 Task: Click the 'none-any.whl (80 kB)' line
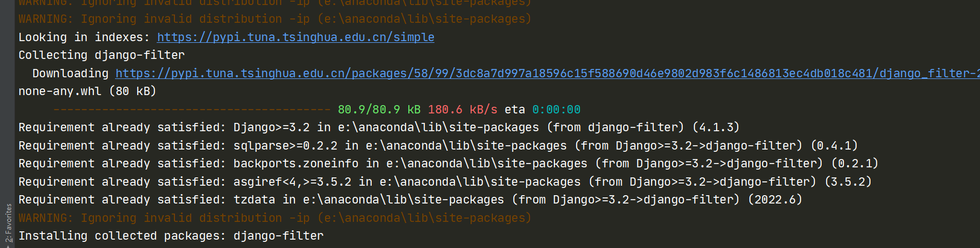point(87,91)
